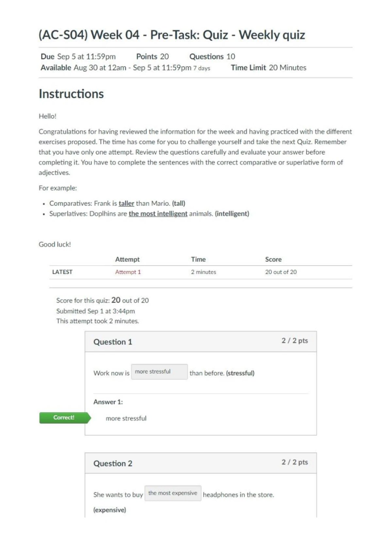Select the LATEST row label
The image size is (392, 554).
pos(62,272)
